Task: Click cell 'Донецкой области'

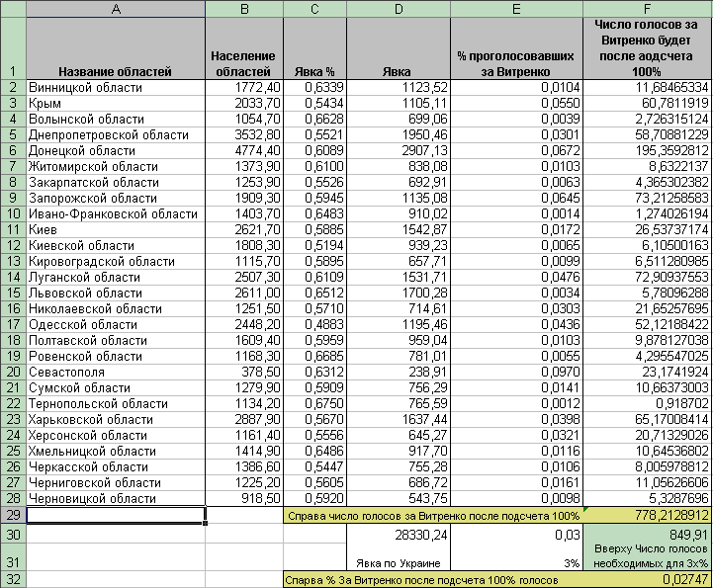Action: click(x=116, y=150)
